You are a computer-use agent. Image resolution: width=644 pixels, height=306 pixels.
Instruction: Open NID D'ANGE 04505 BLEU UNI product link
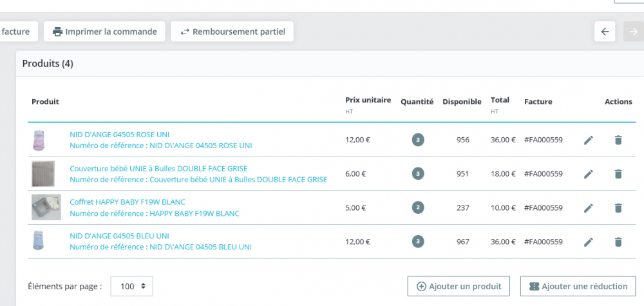[119, 236]
